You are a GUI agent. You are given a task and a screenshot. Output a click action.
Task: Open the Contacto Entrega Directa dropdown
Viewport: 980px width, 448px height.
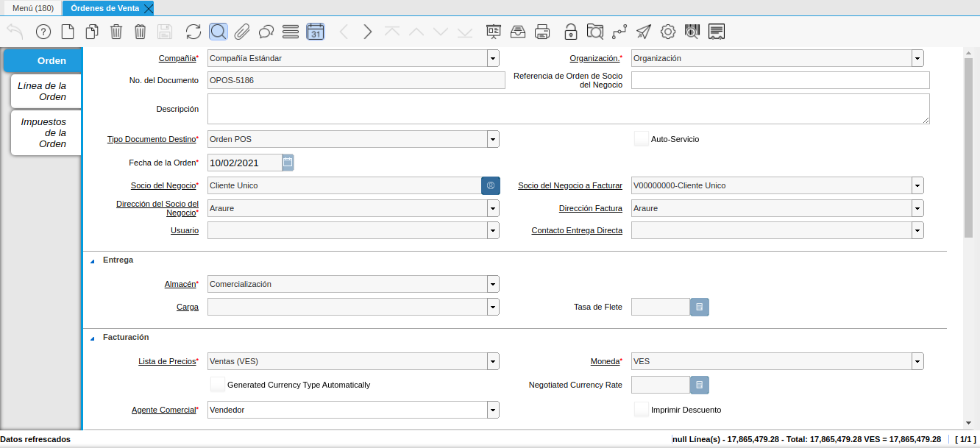point(917,230)
